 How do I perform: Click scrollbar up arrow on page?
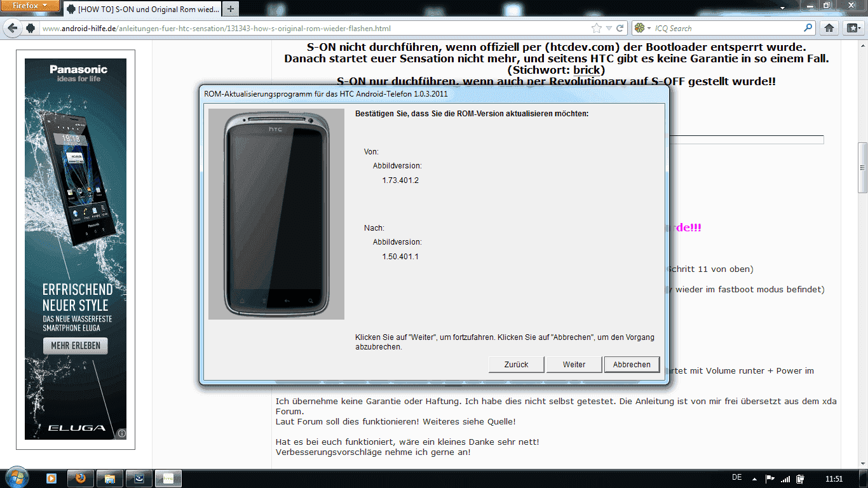coord(862,46)
